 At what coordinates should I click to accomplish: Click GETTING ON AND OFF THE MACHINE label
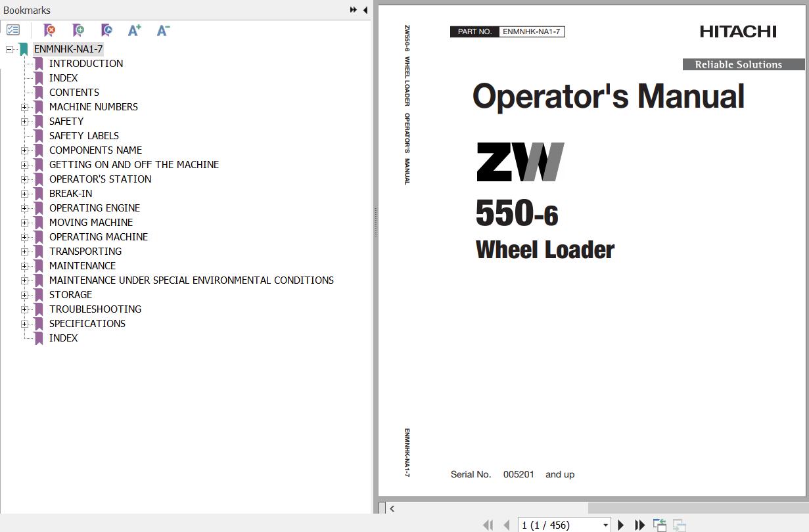(134, 165)
